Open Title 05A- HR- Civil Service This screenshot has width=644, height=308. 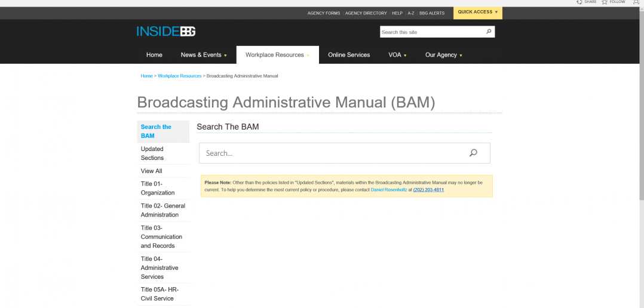pyautogui.click(x=163, y=294)
